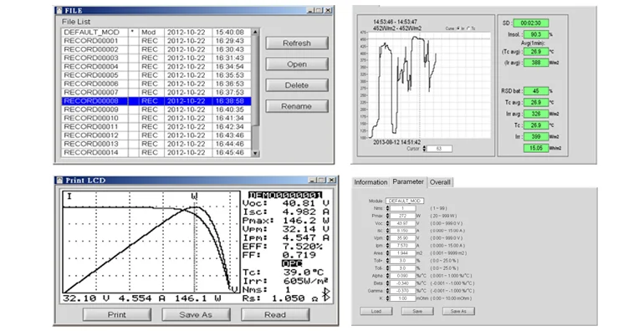644x331 pixels.
Task: Click the Print button in Print LCD
Action: (x=116, y=314)
